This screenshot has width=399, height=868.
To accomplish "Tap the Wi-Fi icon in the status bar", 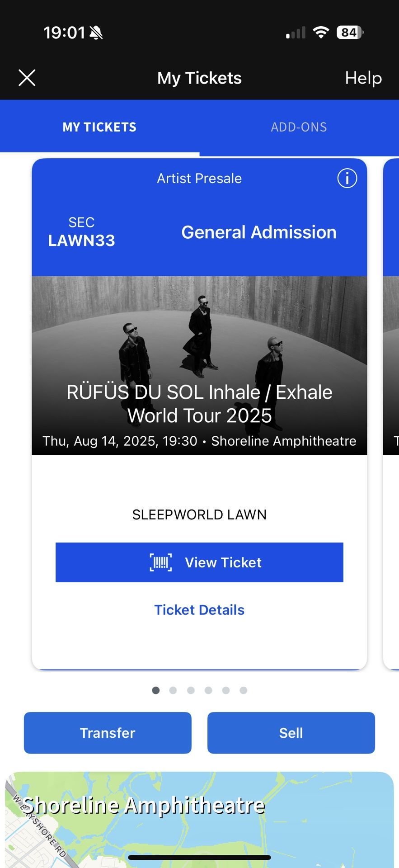I will (321, 32).
